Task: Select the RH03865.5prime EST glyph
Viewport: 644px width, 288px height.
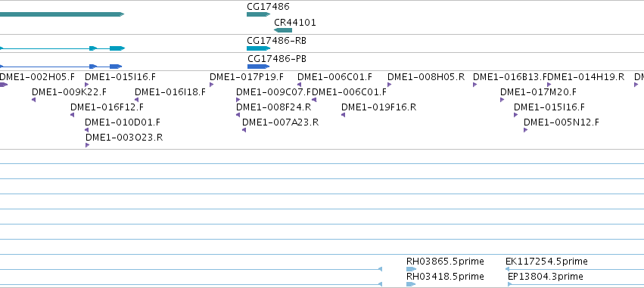Action: (x=411, y=269)
